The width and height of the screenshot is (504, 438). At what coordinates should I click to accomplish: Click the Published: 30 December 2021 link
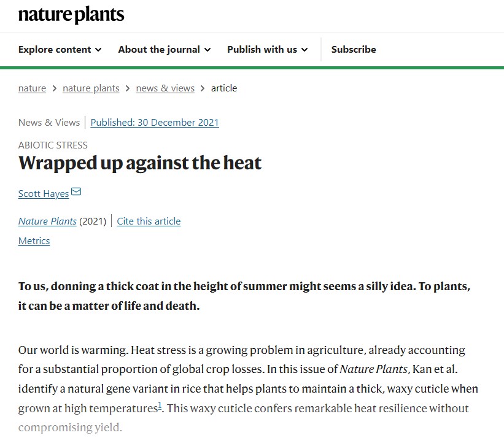click(155, 123)
